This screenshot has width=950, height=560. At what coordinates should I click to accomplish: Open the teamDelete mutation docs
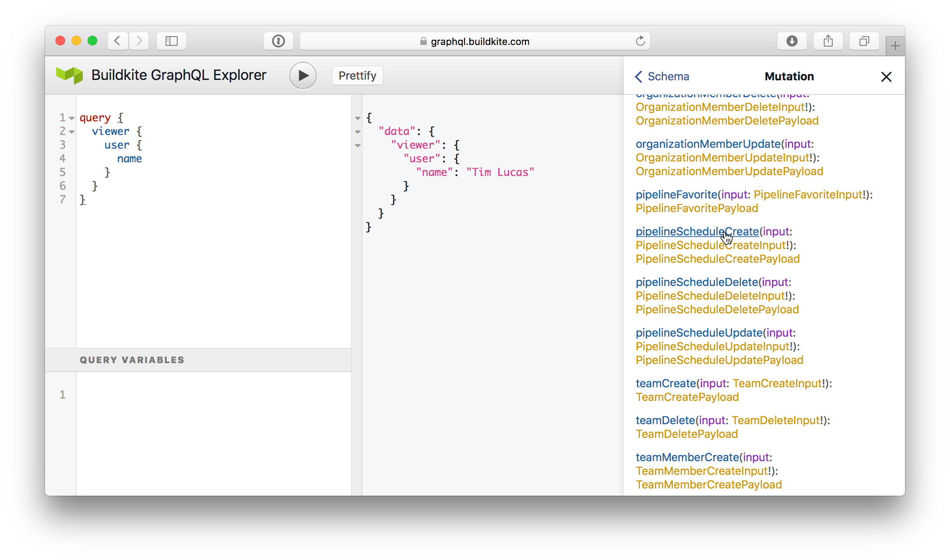click(x=665, y=420)
